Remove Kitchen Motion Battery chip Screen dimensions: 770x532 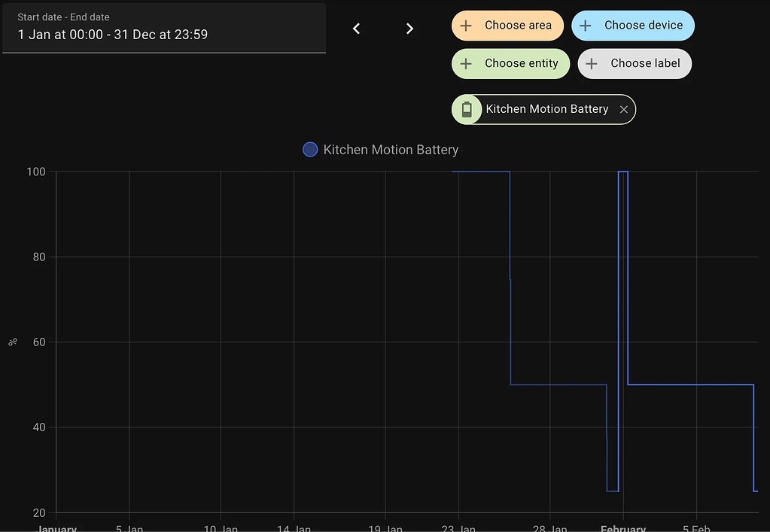coord(624,109)
